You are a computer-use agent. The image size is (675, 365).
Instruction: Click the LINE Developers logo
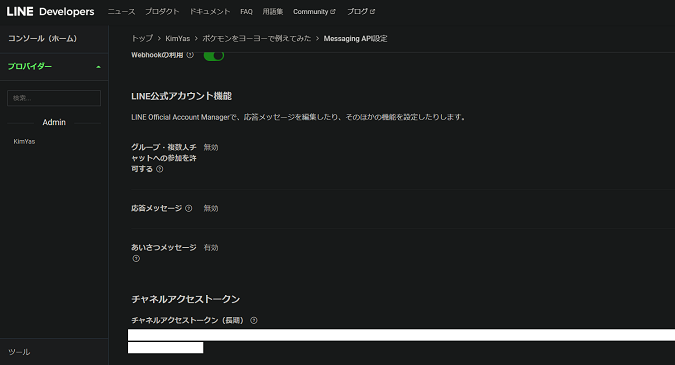pyautogui.click(x=50, y=12)
